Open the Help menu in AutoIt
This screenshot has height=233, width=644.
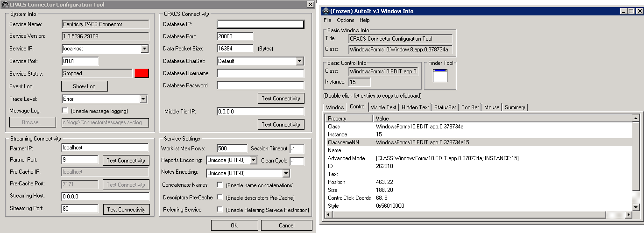364,20
